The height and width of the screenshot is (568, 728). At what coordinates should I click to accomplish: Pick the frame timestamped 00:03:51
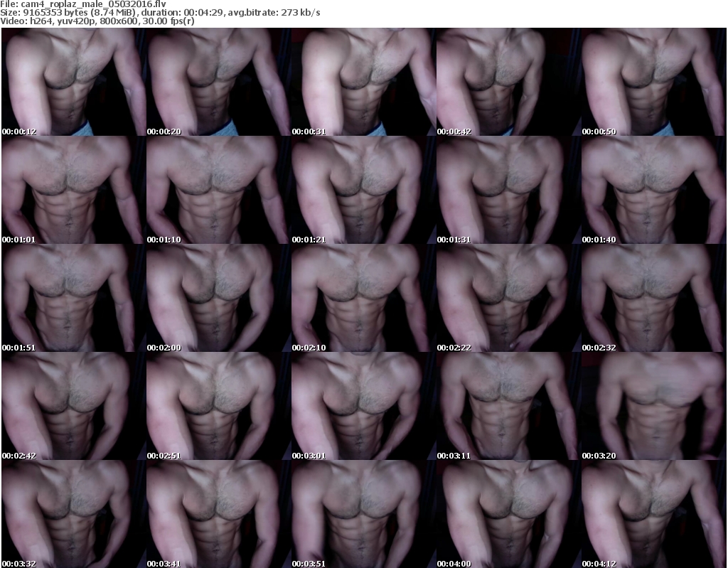pyautogui.click(x=363, y=514)
